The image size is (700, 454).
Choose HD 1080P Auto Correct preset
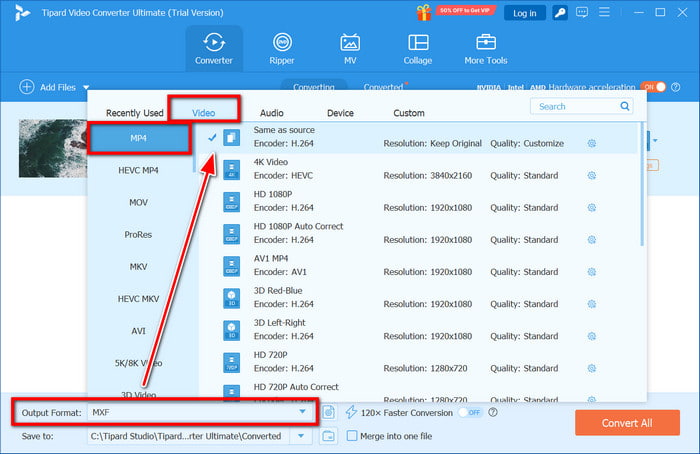(420, 233)
